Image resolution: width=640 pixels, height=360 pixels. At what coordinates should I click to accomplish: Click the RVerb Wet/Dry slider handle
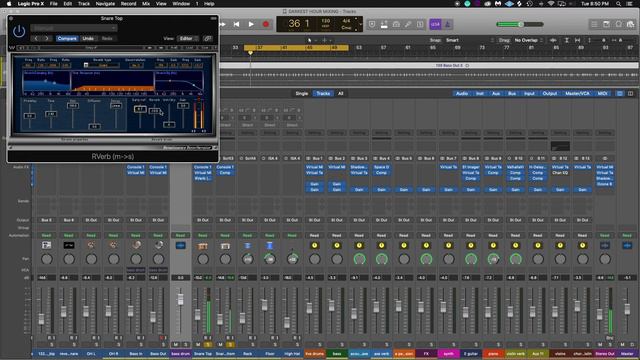pyautogui.click(x=169, y=124)
